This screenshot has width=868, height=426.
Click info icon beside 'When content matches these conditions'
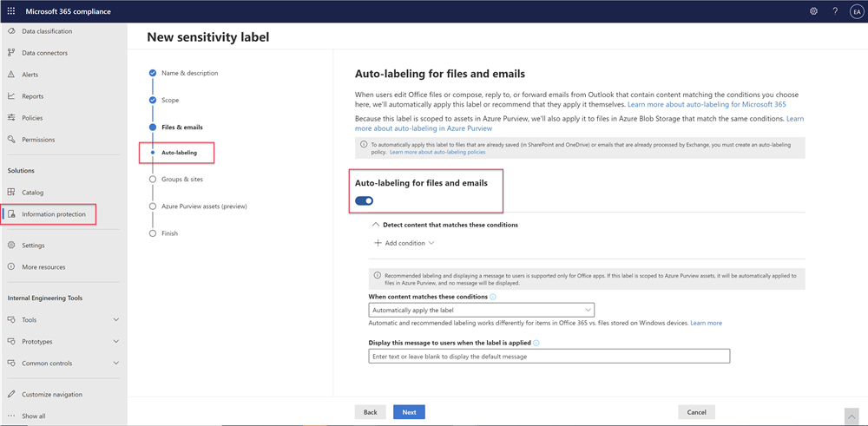[493, 297]
